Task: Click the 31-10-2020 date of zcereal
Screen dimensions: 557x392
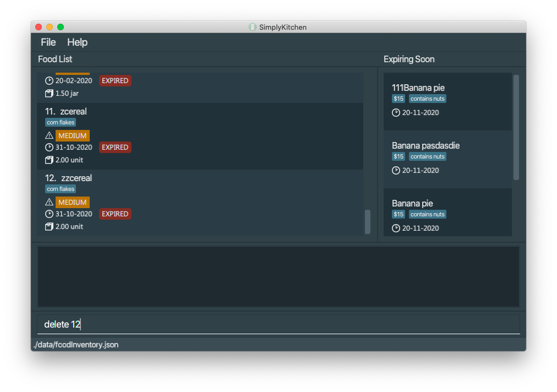Action: (74, 147)
